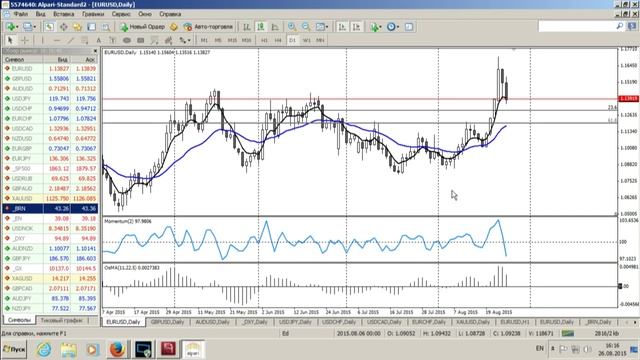
Task: Select the text label T tool
Action: 113,40
